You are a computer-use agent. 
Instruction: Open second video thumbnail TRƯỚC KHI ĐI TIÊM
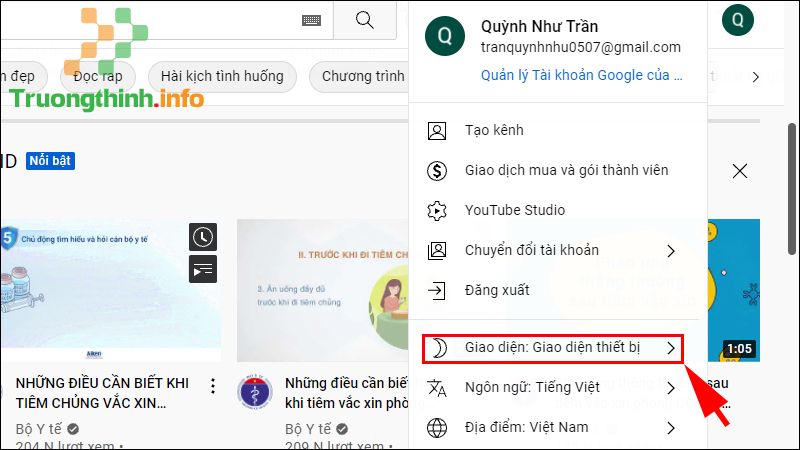(323, 291)
